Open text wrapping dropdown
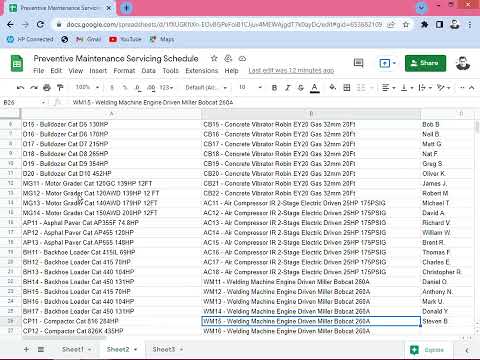The width and height of the screenshot is (480, 360). (425, 88)
